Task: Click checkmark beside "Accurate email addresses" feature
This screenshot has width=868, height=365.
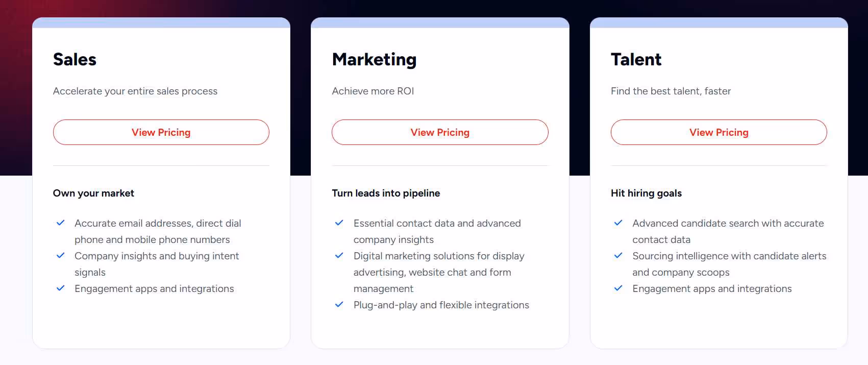Action: (x=60, y=223)
